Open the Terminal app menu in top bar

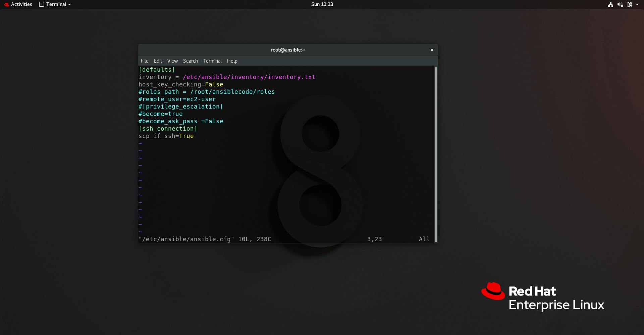tap(55, 4)
